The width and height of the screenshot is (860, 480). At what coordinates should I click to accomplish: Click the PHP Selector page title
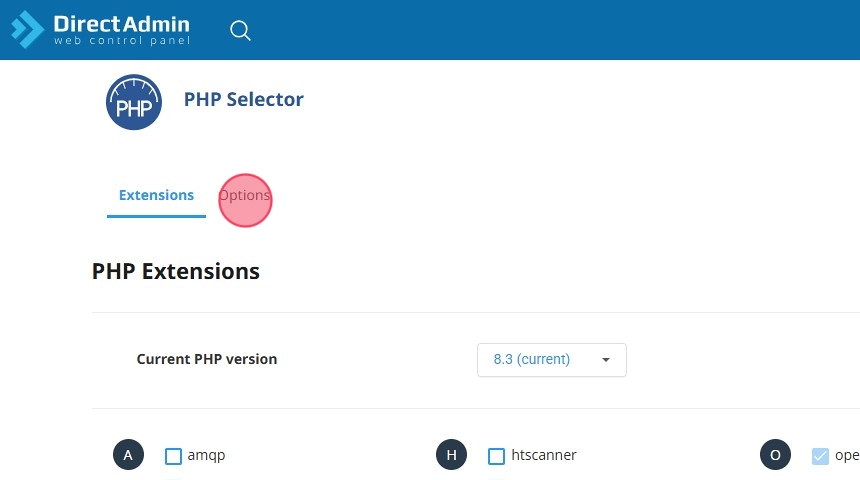pos(243,99)
